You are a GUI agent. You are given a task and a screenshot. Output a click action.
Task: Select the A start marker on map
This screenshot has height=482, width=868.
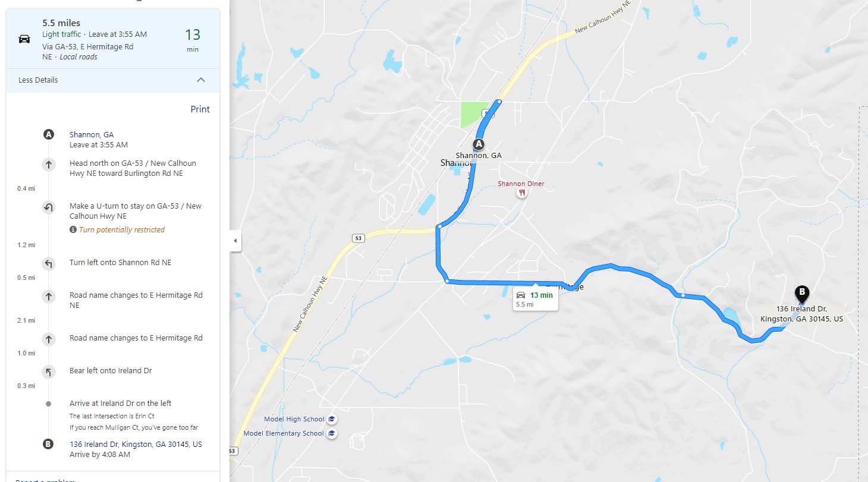[479, 144]
